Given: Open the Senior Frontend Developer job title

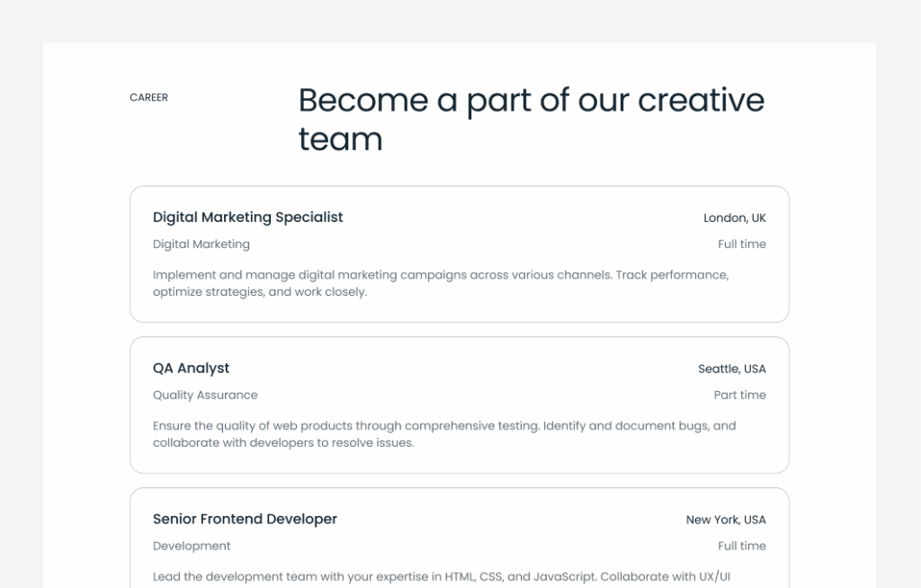Looking at the screenshot, I should pyautogui.click(x=245, y=520).
